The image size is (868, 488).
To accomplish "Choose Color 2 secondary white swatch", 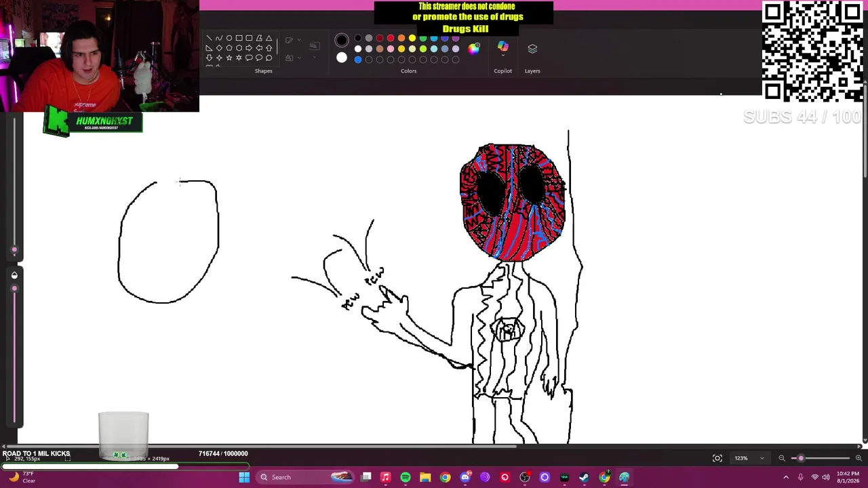I will [342, 58].
